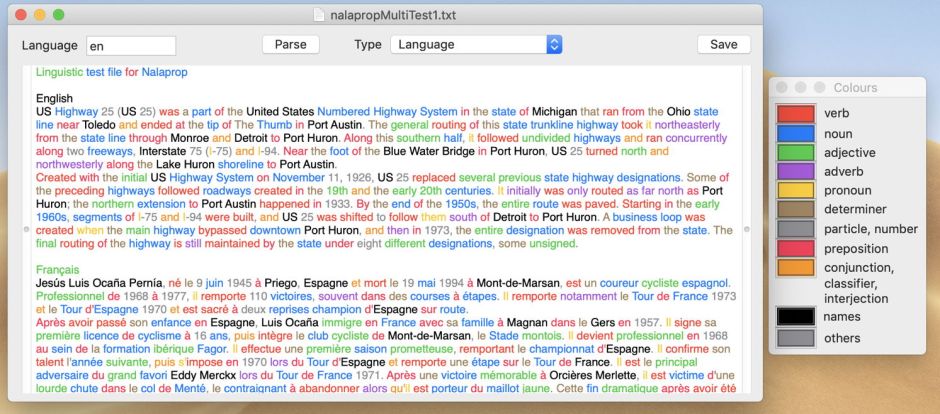Click the green zoom button of main window
Image resolution: width=940 pixels, height=414 pixels.
59,15
